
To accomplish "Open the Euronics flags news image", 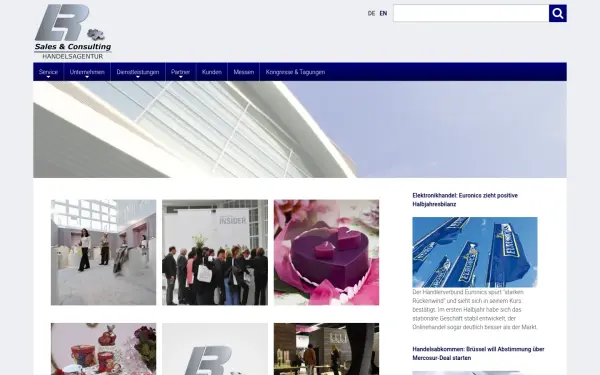I will tap(475, 252).
